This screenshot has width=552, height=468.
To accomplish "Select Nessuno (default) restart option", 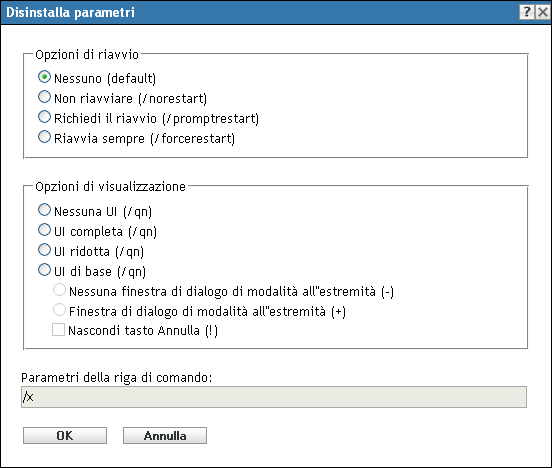I will click(44, 77).
